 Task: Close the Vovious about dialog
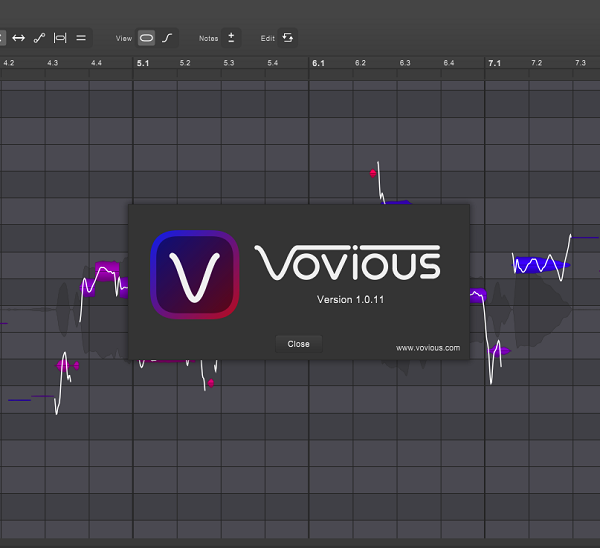pyautogui.click(x=299, y=344)
